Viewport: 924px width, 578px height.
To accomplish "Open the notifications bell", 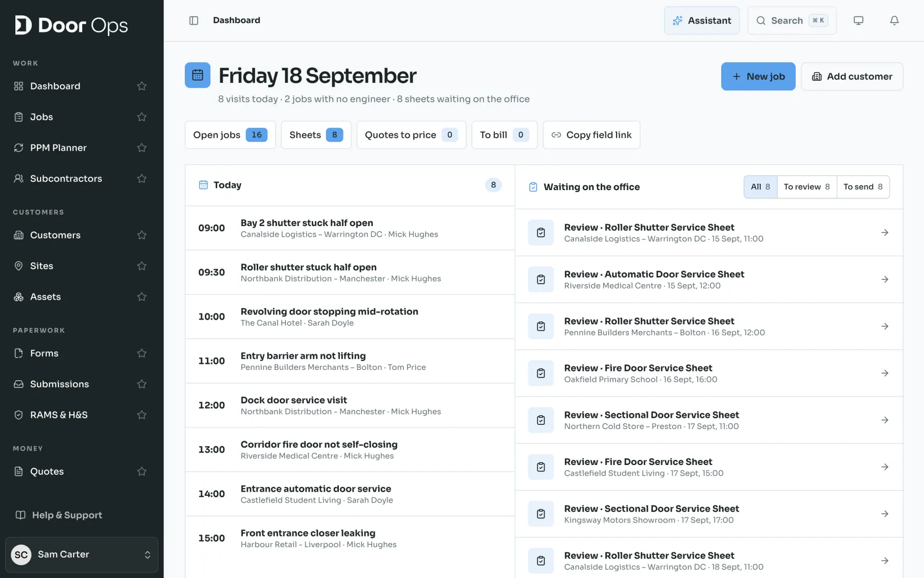I will (x=894, y=21).
